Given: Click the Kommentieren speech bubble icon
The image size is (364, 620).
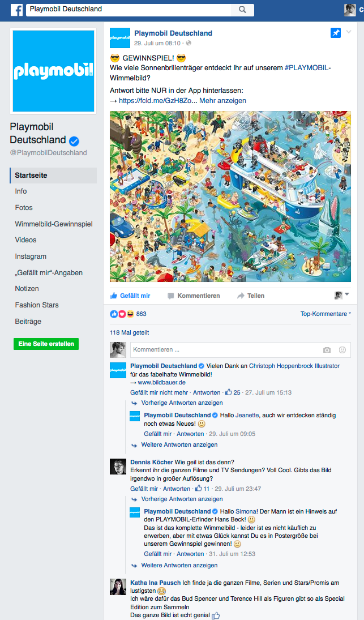Looking at the screenshot, I should (x=171, y=296).
